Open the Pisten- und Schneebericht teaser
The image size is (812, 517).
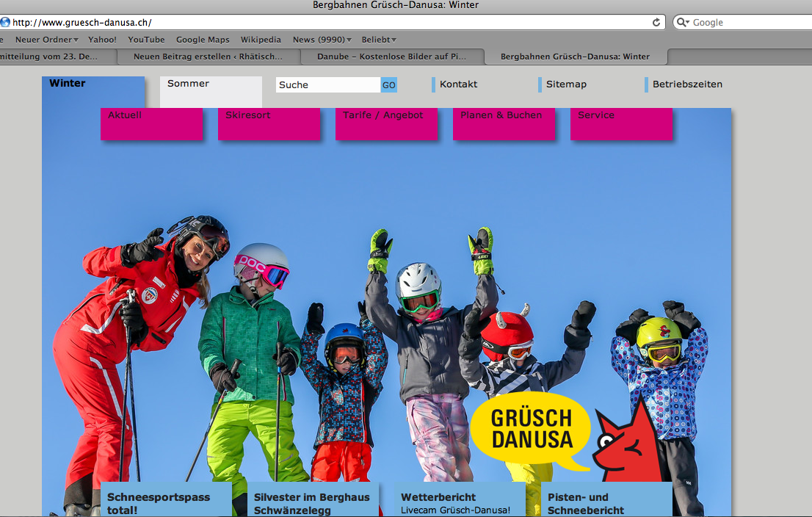click(x=607, y=499)
